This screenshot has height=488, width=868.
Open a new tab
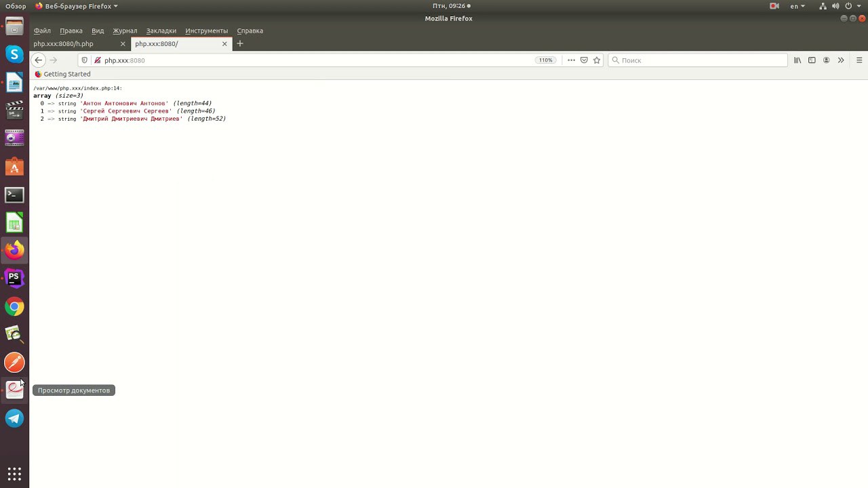click(239, 44)
